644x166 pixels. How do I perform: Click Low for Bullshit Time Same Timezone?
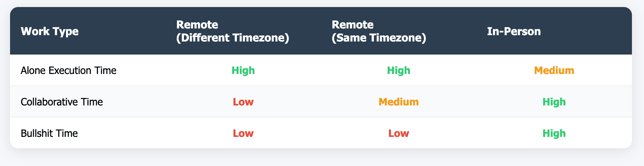pos(399,133)
